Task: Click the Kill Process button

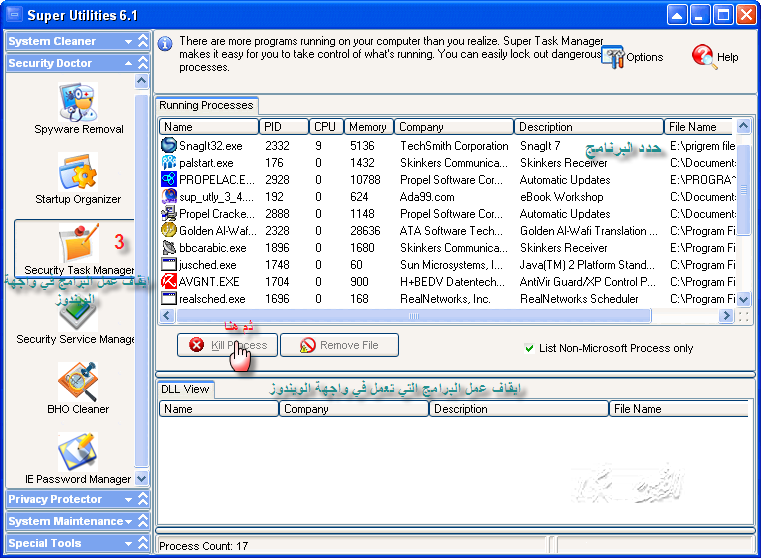Action: [x=227, y=345]
